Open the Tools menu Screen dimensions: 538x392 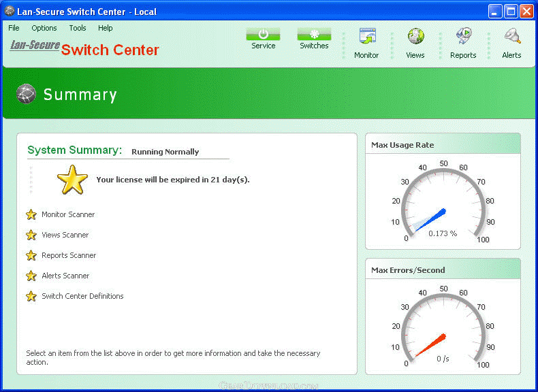pos(78,28)
